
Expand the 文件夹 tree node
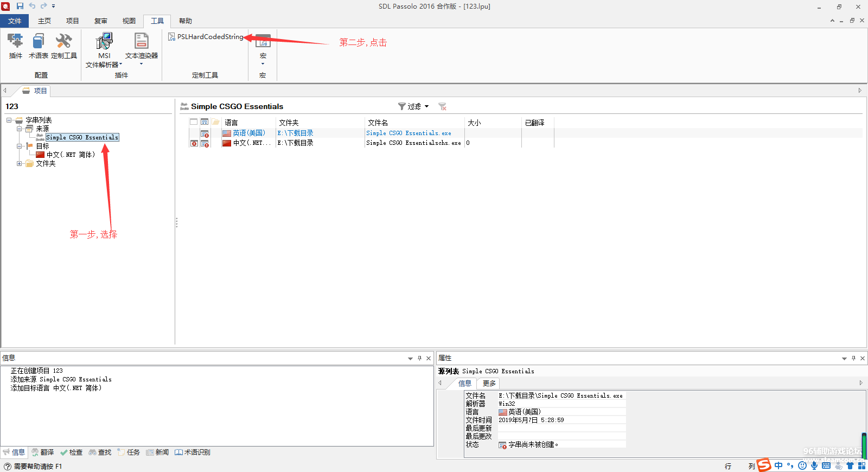pyautogui.click(x=19, y=163)
